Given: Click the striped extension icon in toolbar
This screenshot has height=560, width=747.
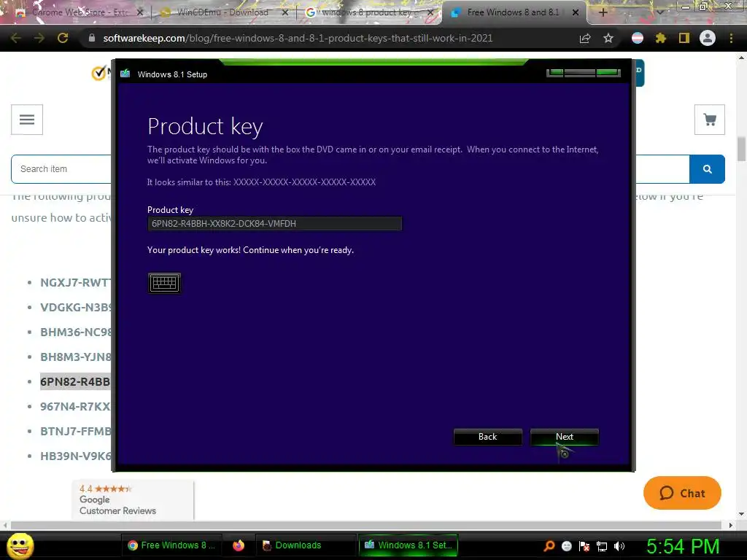Looking at the screenshot, I should coord(638,38).
